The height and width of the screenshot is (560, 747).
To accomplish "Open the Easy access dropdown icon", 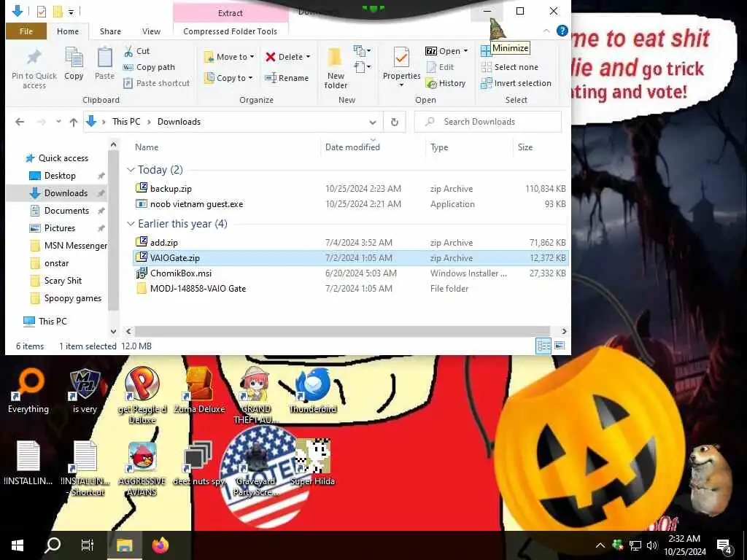I will click(362, 67).
